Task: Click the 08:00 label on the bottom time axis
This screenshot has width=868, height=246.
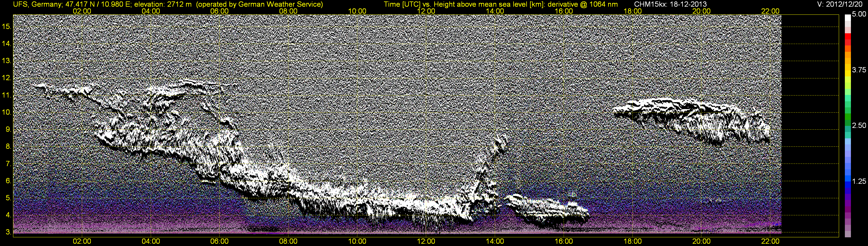Action: coord(288,241)
